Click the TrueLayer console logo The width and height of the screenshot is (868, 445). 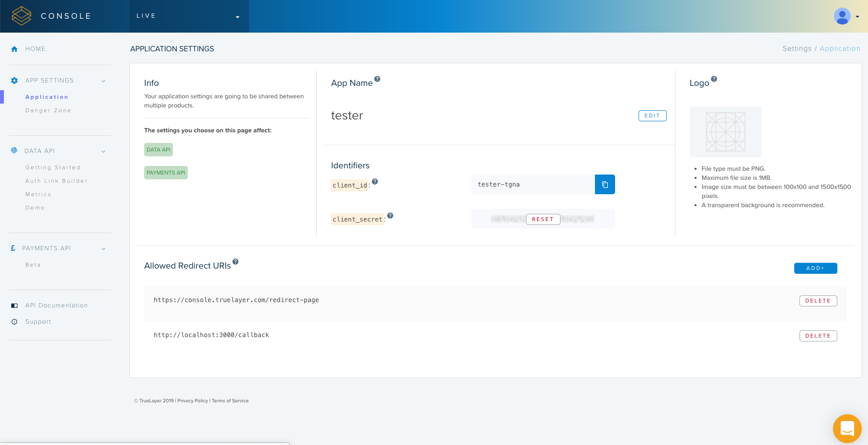[22, 16]
